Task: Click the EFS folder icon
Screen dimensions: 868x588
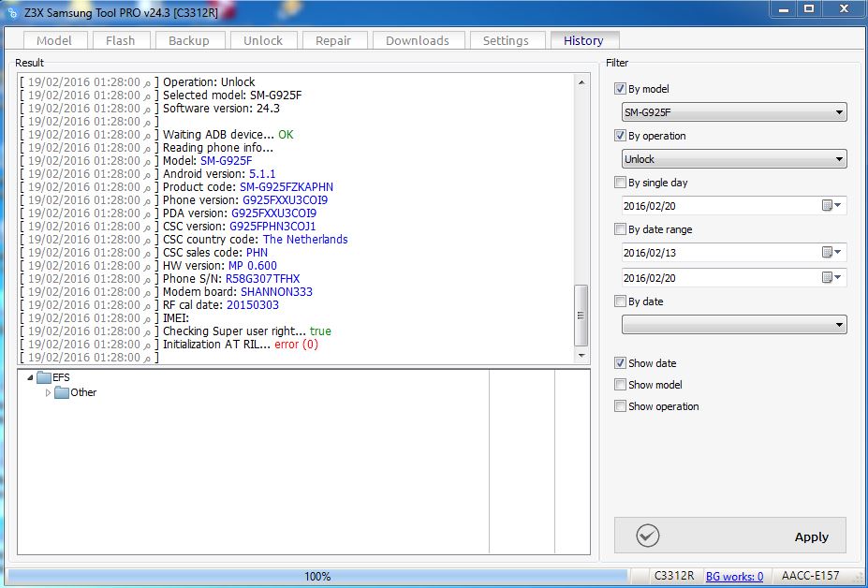Action: click(x=44, y=377)
